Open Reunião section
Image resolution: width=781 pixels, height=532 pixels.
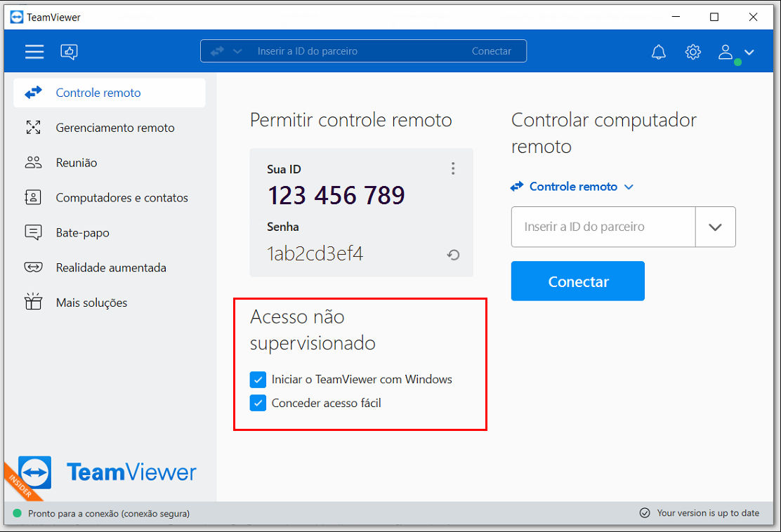click(110, 163)
